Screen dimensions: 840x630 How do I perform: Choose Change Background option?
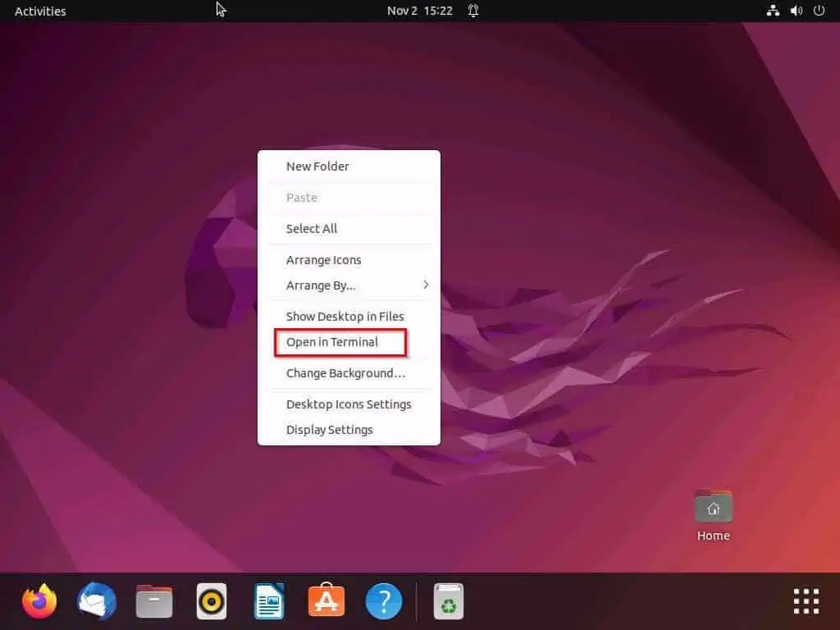(346, 373)
